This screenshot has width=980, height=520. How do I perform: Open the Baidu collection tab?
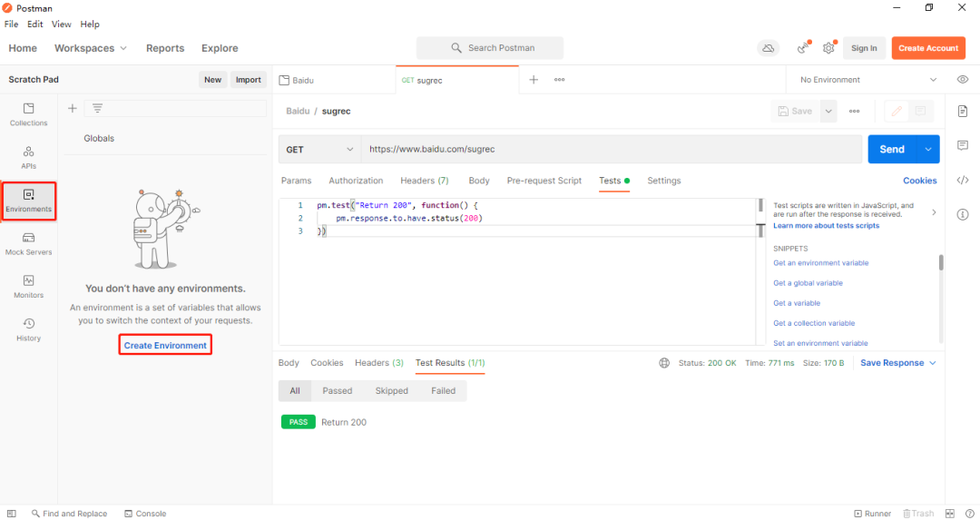click(x=334, y=80)
